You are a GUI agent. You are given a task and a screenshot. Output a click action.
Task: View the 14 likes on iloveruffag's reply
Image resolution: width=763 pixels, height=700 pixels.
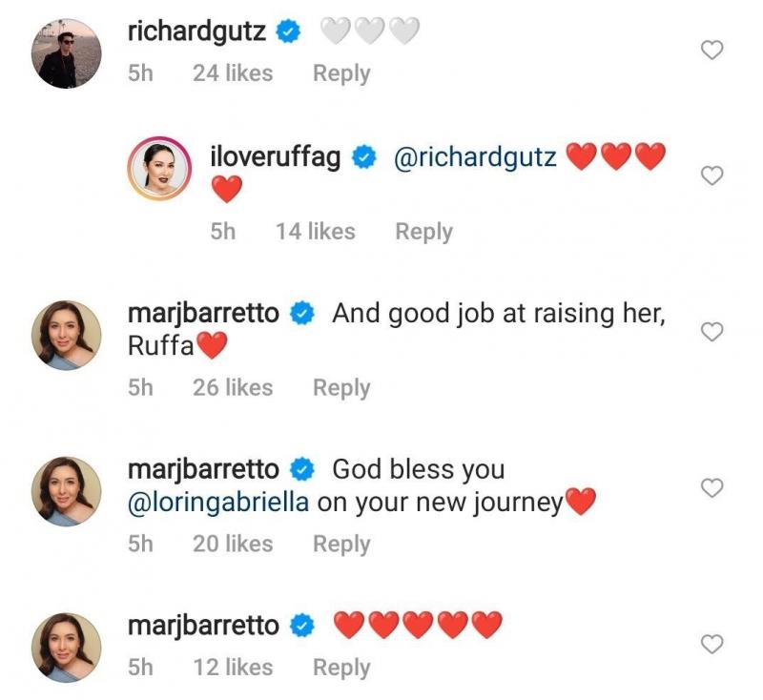tap(315, 232)
